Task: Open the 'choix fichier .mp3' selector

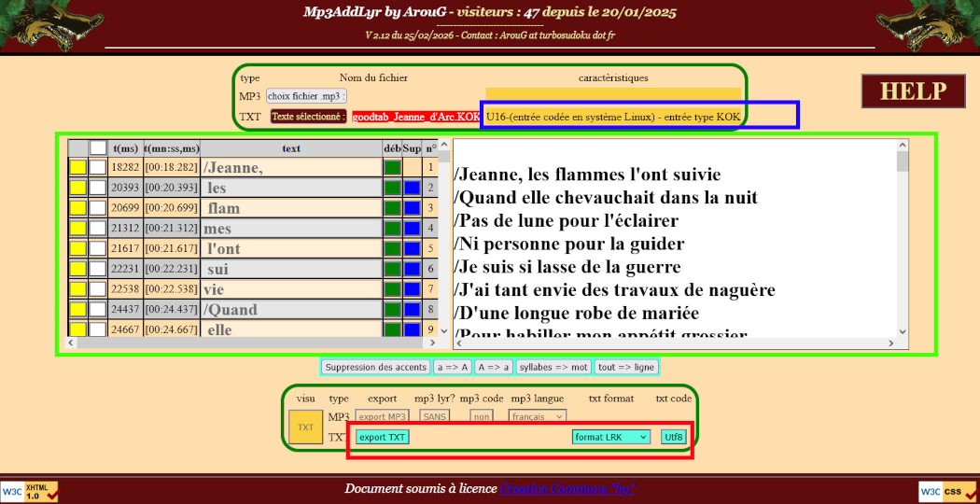Action: 306,96
